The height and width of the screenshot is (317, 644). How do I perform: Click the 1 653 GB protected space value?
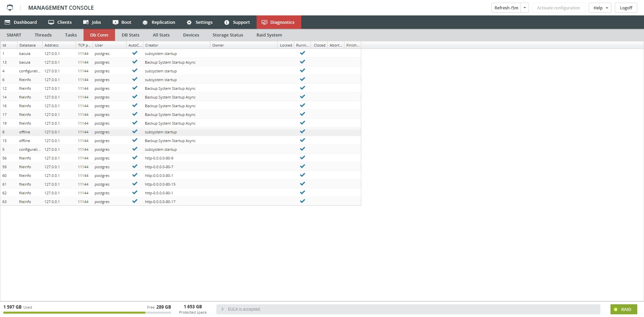pos(193,307)
